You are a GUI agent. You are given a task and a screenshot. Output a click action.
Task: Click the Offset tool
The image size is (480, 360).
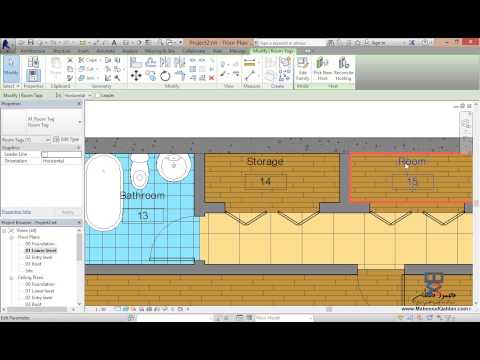click(150, 62)
